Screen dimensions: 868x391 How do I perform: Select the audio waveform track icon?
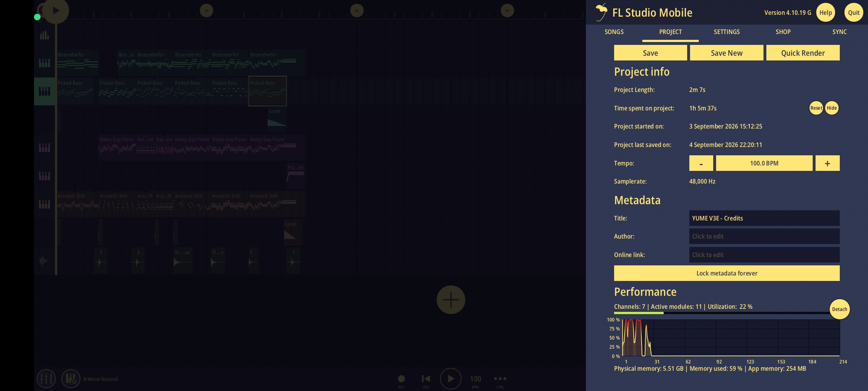pyautogui.click(x=44, y=261)
